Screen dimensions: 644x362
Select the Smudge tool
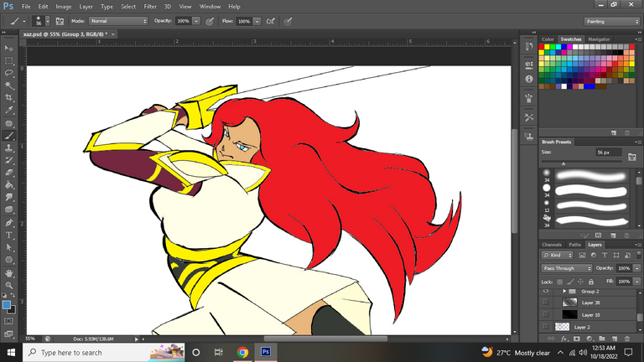click(8, 197)
